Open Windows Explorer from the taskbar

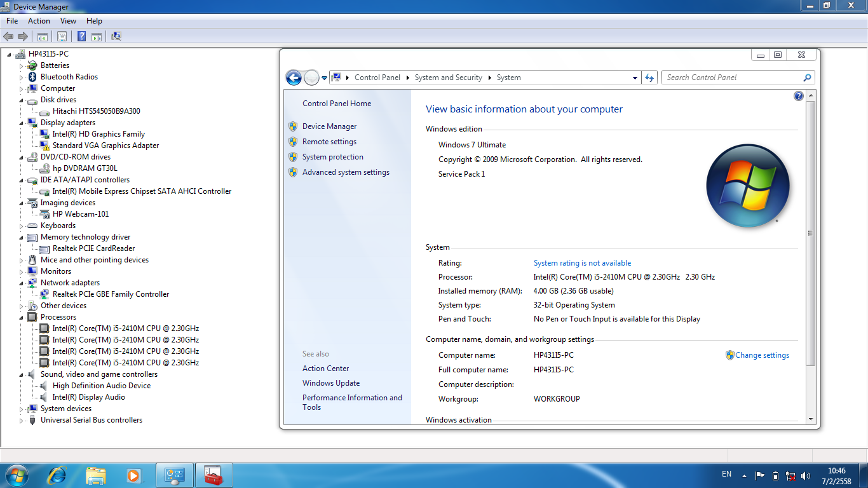(x=96, y=475)
